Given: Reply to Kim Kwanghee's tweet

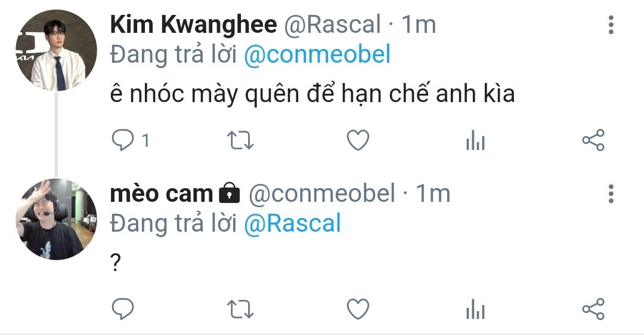Looking at the screenshot, I should (123, 140).
